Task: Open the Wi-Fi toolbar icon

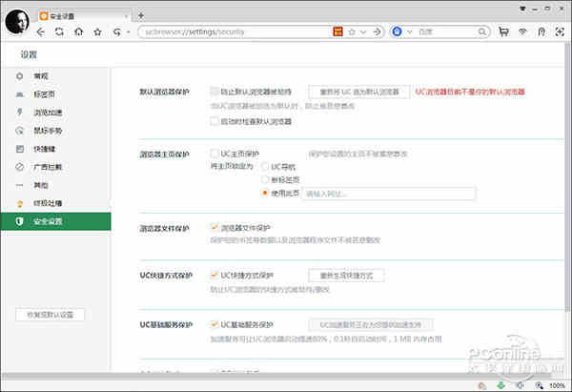Action: 522,32
